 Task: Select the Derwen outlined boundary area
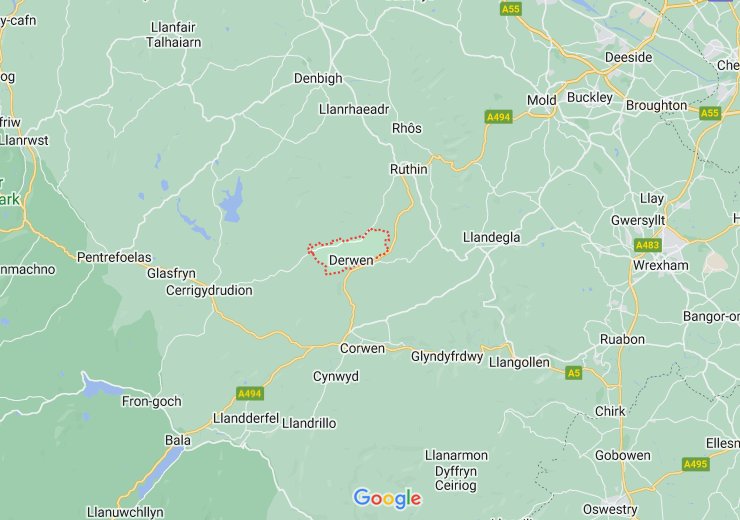tap(349, 251)
